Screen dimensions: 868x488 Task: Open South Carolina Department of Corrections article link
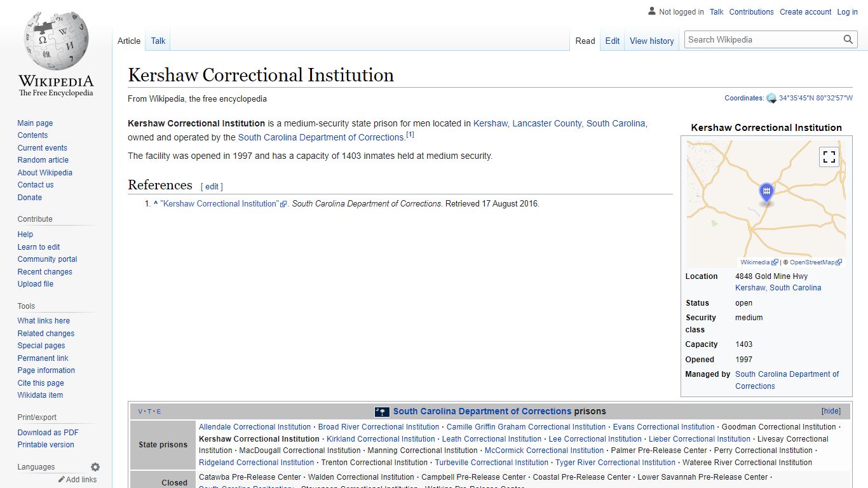(321, 137)
